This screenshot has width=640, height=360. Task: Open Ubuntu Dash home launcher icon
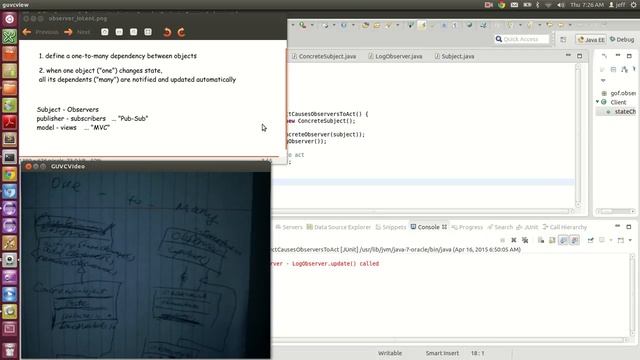(9, 19)
